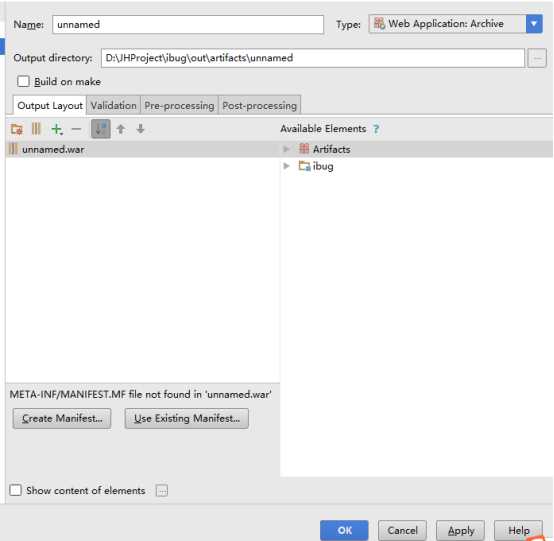554x541 pixels.
Task: Switch to the Validation tab
Action: click(113, 105)
